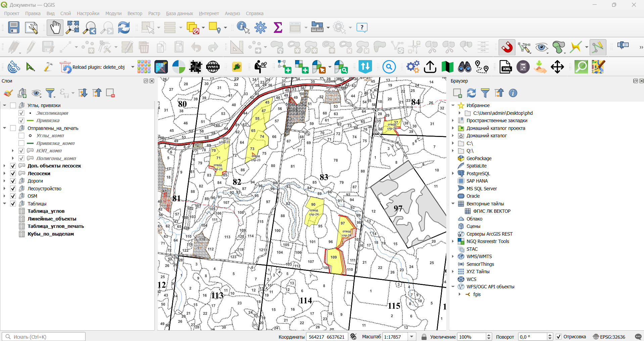Click the coordinates input field
The width and height of the screenshot is (644, 341).
click(327, 337)
